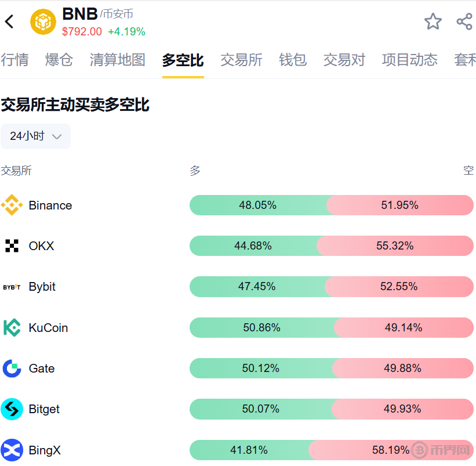Click the Bitget exchange logo
The width and height of the screenshot is (476, 466).
[12, 409]
